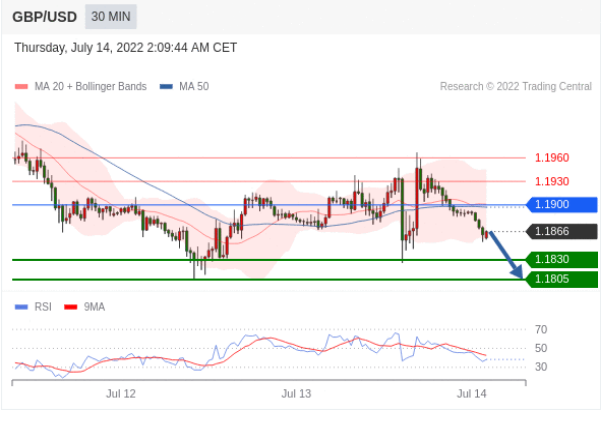Viewport: 605px width, 431px height.
Task: Click the 1.1900 blue pivot price tag
Action: coord(561,205)
